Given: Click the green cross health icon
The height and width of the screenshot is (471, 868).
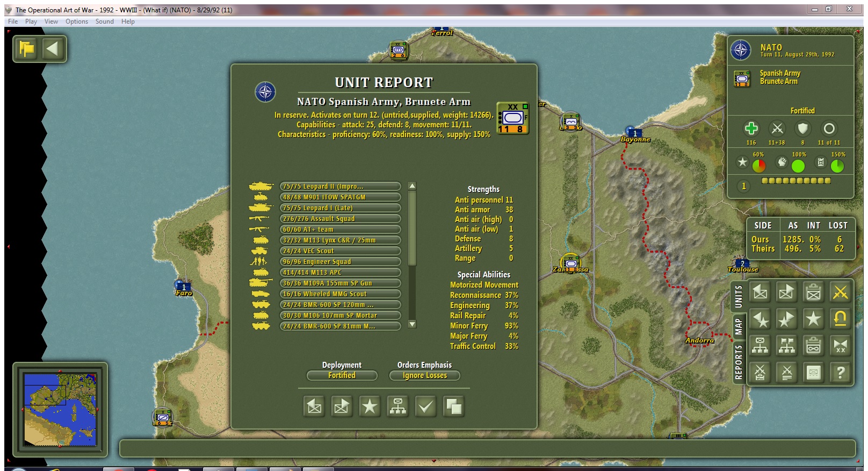Looking at the screenshot, I should [x=751, y=129].
